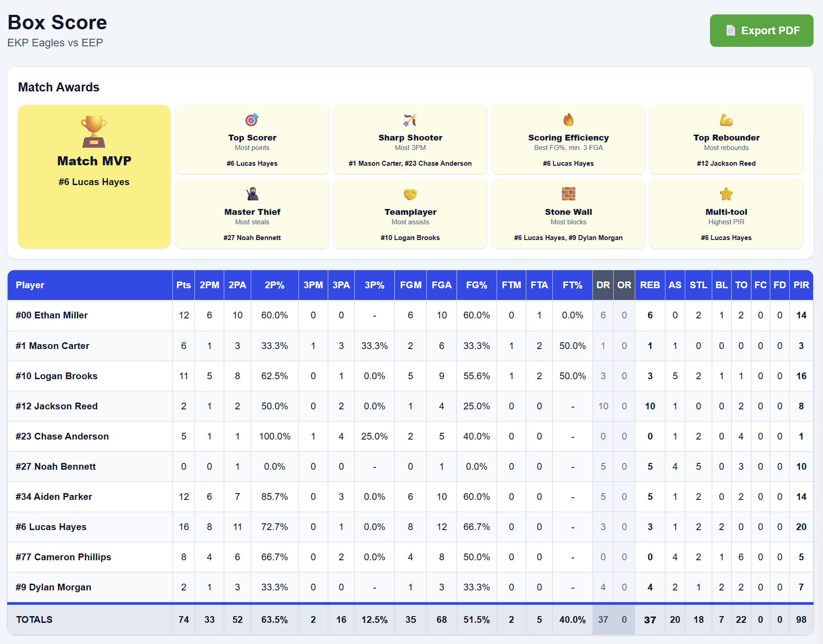
Task: Click the document icon in Export PDF
Action: 731,31
